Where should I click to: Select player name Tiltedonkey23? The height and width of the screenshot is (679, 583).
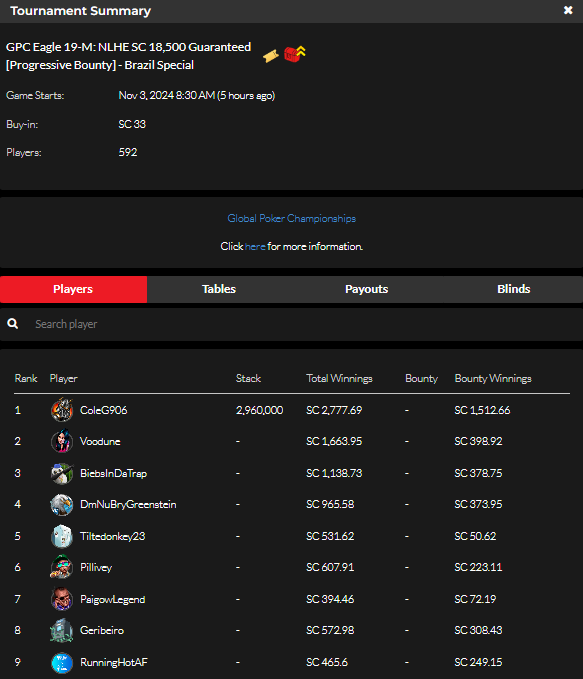click(x=113, y=537)
